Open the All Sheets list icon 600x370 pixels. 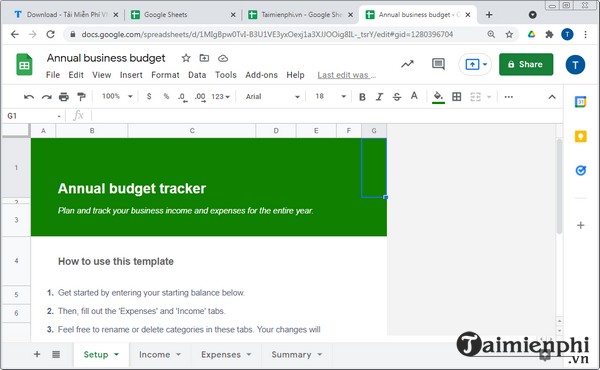tap(56, 354)
